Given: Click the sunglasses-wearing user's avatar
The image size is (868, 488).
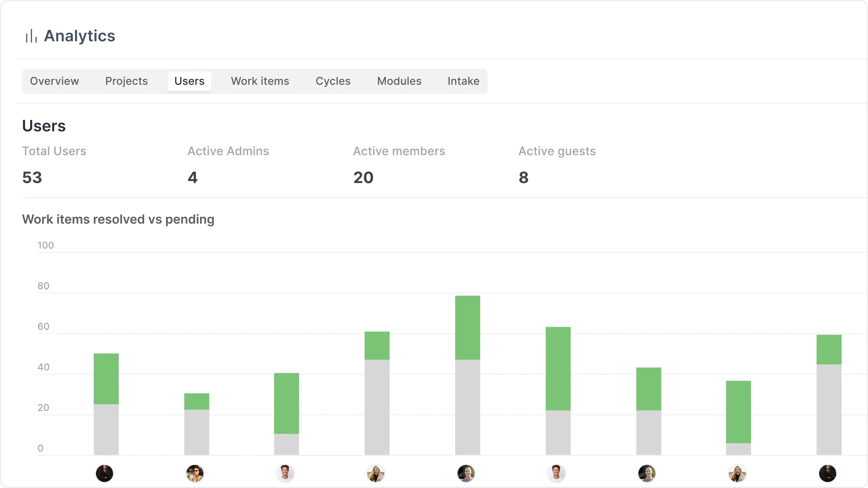Looking at the screenshot, I should [x=195, y=473].
